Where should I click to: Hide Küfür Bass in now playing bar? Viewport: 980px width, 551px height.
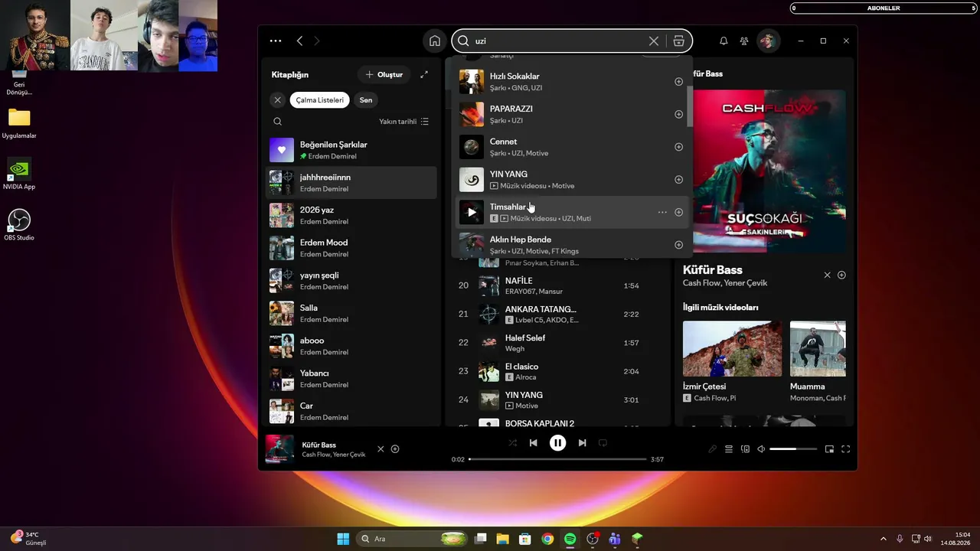(x=381, y=449)
